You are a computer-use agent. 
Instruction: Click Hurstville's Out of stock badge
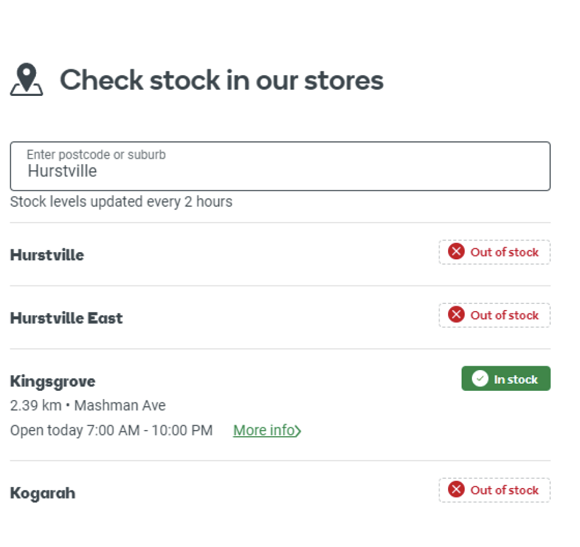click(495, 252)
